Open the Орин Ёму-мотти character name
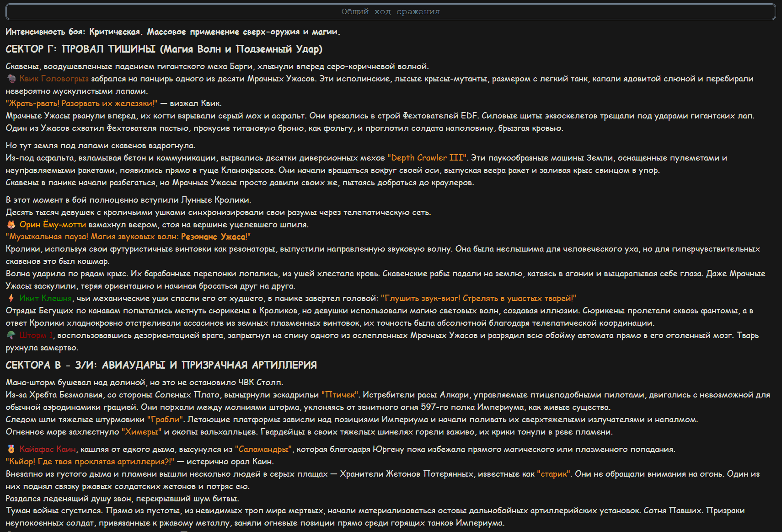Image resolution: width=782 pixels, height=532 pixels. (x=53, y=225)
